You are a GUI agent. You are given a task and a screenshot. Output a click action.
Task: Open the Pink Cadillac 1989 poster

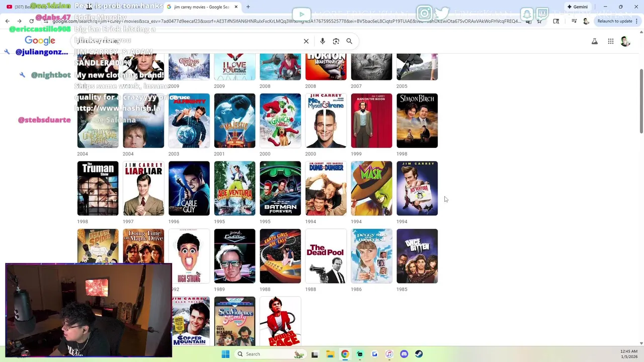(x=234, y=256)
